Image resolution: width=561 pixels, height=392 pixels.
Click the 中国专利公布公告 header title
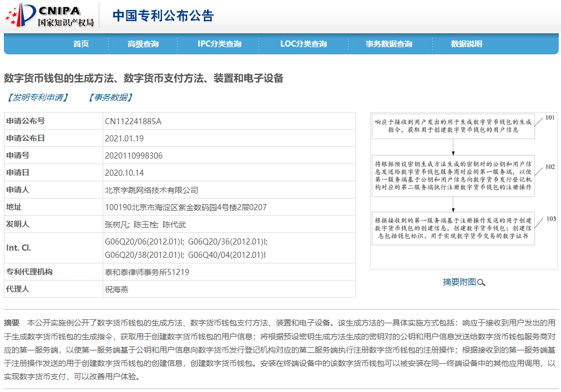point(163,16)
